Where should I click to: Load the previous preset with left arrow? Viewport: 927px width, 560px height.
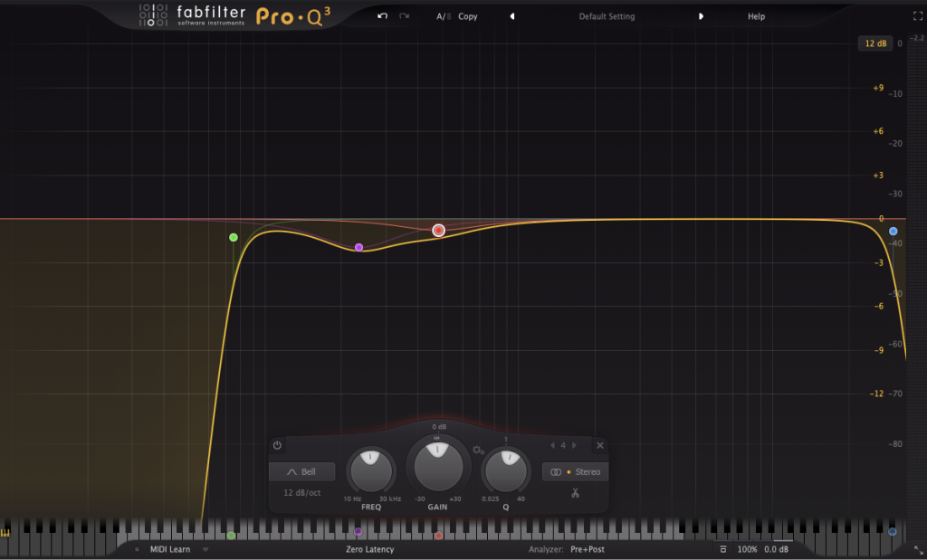point(512,16)
